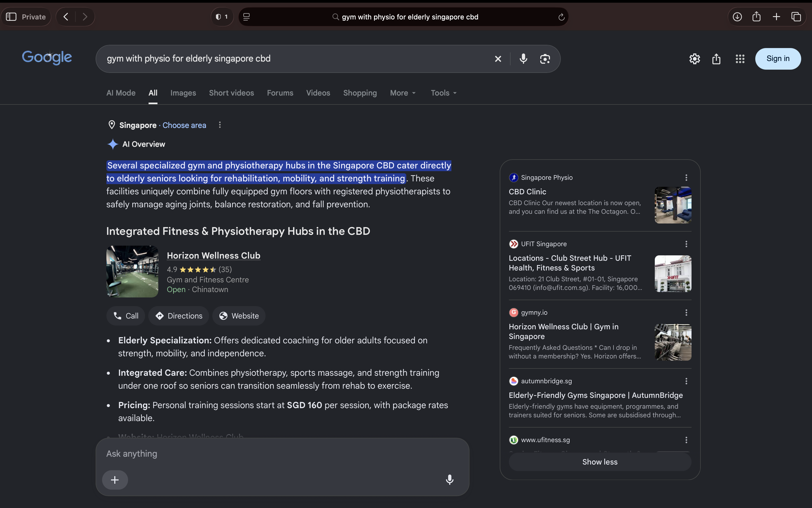Collapse sources with Show less
This screenshot has width=812, height=508.
[600, 462]
